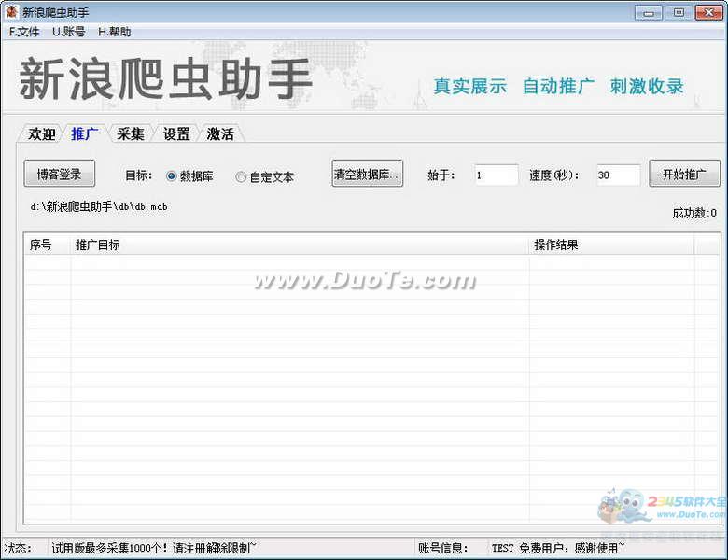Switch to the 设置 tab
Viewport: 728px width, 560px height.
point(176,133)
